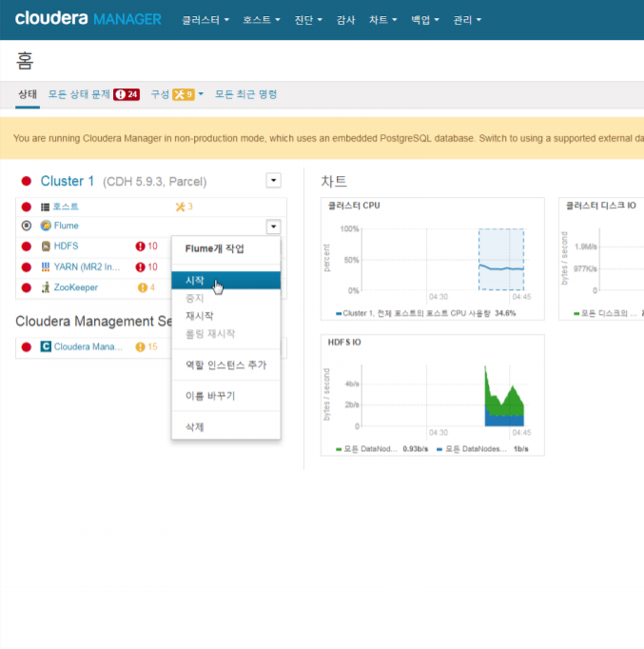Viewport: 644px width, 649px height.
Task: Open the 모든 최근 명령 tab
Action: [x=245, y=94]
